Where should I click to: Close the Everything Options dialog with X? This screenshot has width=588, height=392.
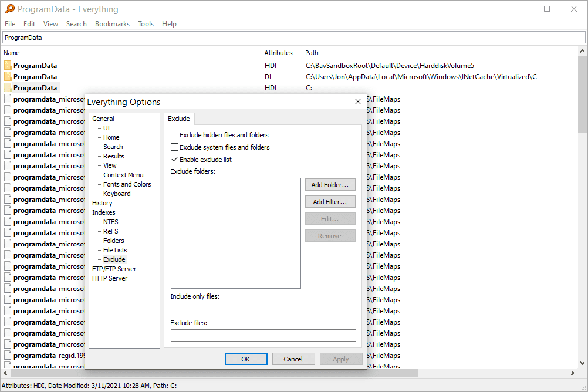pyautogui.click(x=358, y=102)
